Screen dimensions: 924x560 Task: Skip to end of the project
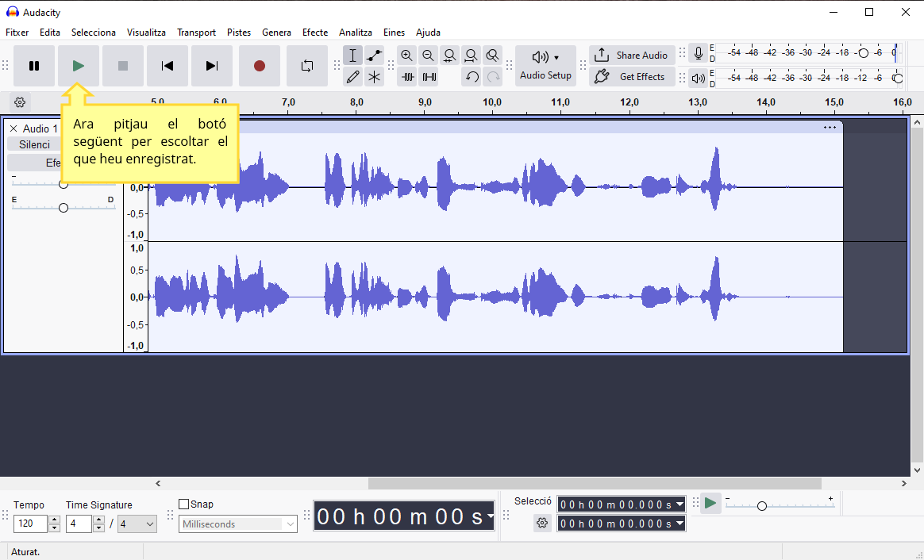tap(212, 66)
